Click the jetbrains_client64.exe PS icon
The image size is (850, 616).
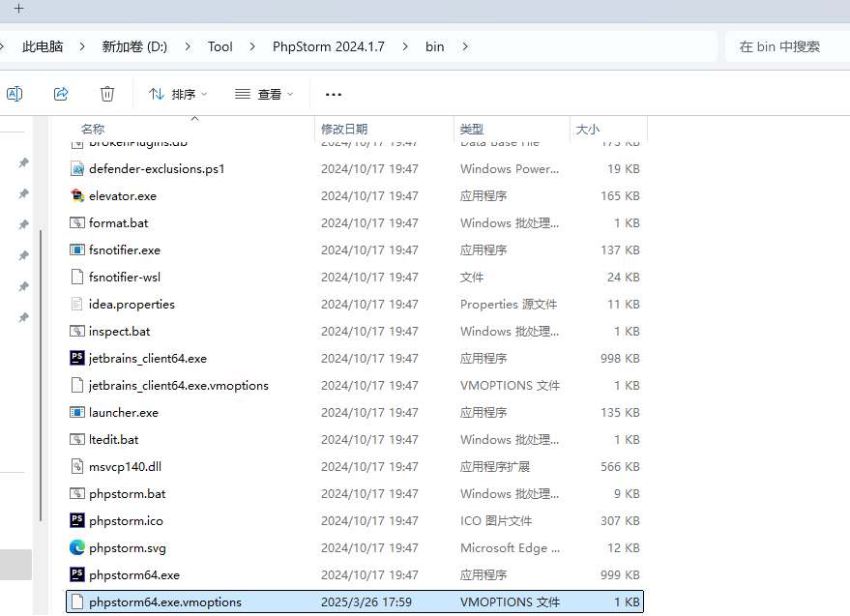click(77, 358)
